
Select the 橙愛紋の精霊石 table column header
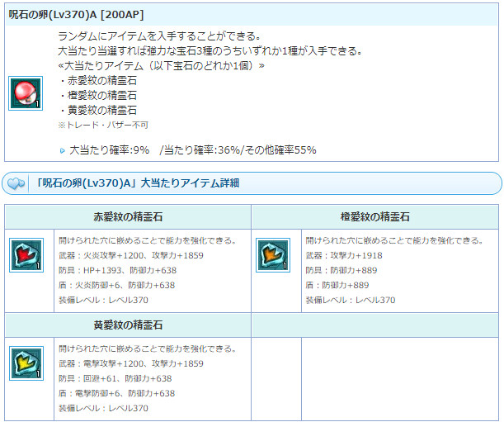pos(375,217)
